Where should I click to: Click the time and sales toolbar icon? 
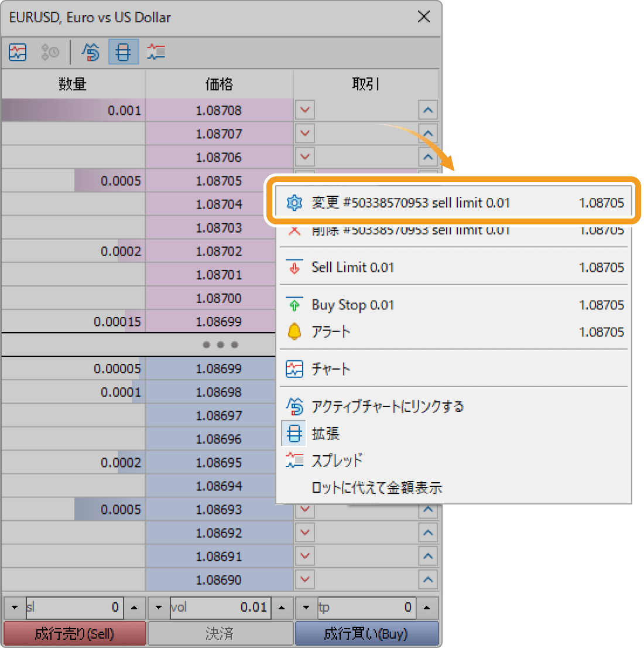50,53
